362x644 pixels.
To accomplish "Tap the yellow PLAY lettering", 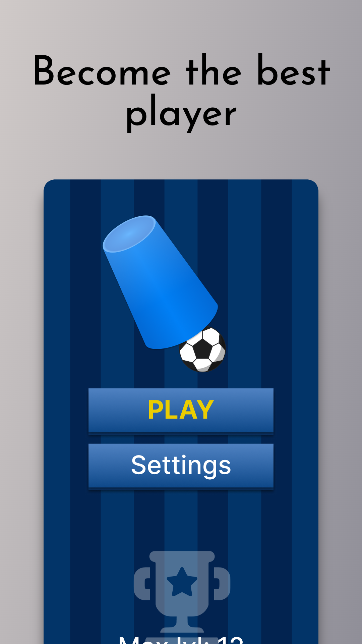I will click(181, 410).
